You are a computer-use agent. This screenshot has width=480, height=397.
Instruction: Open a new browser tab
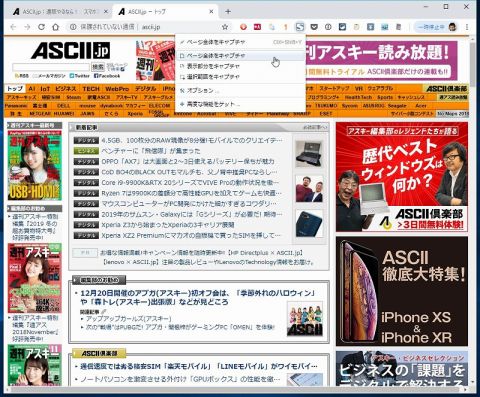pos(228,12)
